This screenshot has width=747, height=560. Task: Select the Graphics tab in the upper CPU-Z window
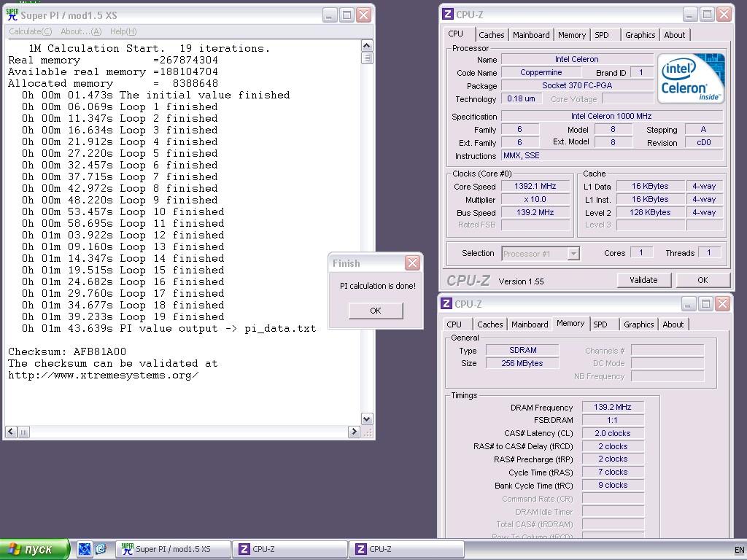pyautogui.click(x=640, y=35)
